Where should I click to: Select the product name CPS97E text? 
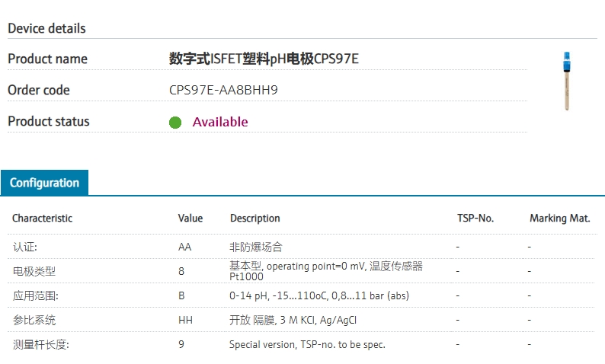(263, 59)
